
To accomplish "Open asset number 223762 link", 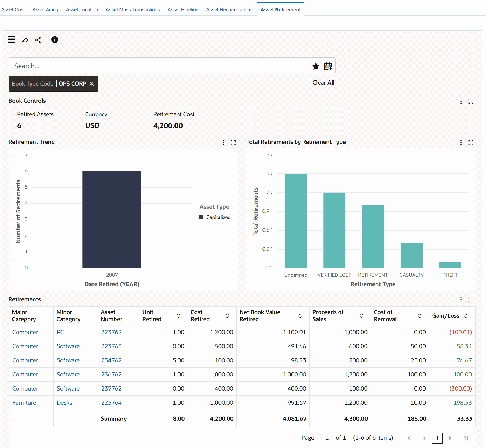I will point(111,332).
